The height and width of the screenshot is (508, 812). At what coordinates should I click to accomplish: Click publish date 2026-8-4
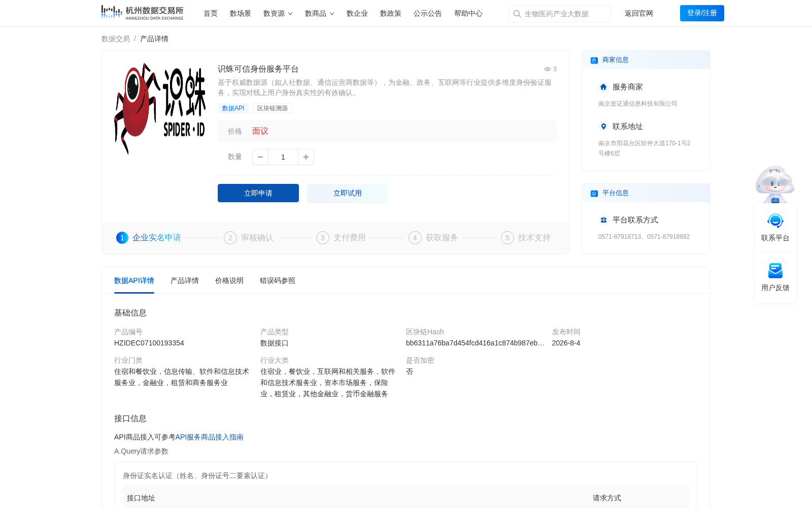point(566,343)
